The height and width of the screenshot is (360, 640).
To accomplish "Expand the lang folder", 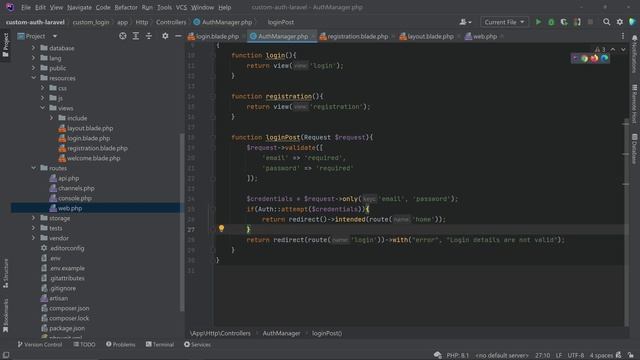I will (x=33, y=58).
